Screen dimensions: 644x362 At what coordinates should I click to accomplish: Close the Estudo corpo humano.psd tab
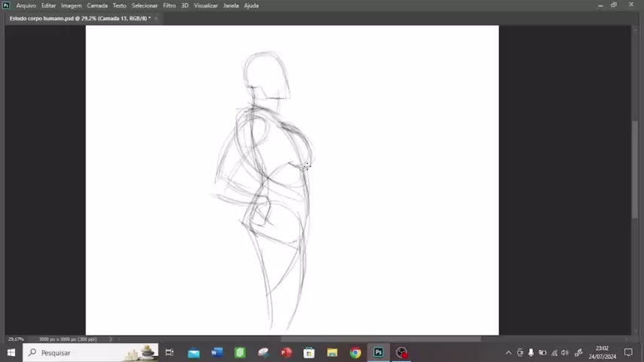[x=156, y=18]
